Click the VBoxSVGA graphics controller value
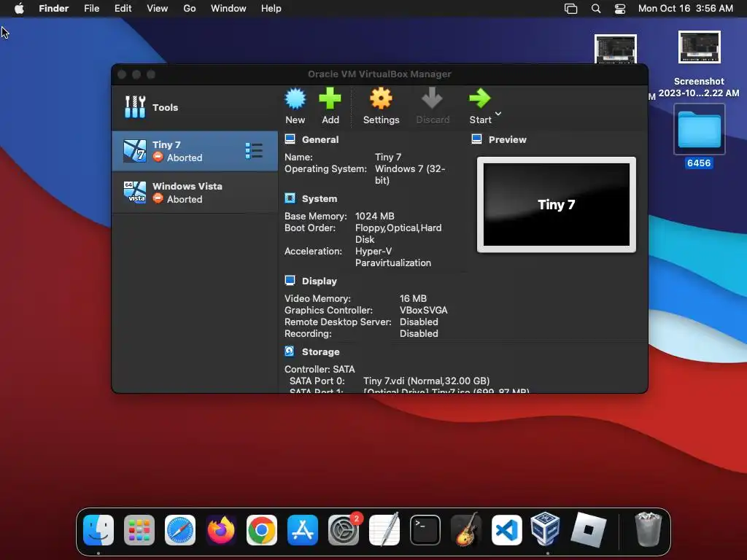747x560 pixels. click(x=424, y=311)
